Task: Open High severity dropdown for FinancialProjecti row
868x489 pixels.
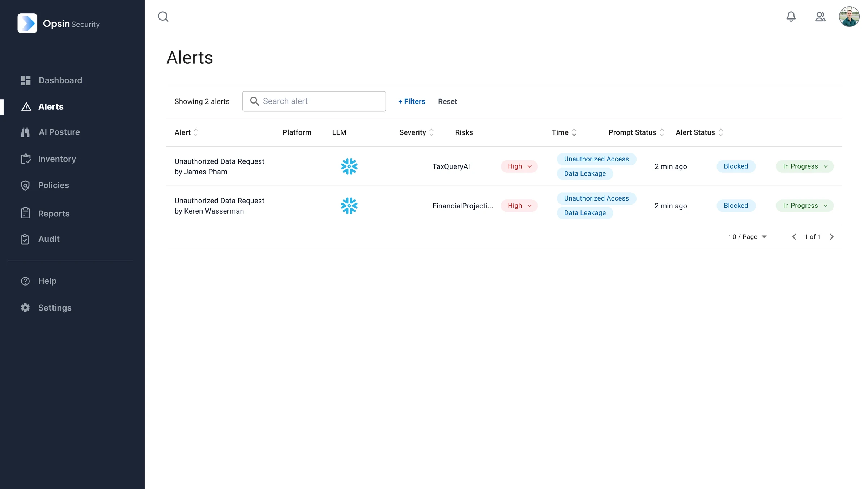Action: 519,206
